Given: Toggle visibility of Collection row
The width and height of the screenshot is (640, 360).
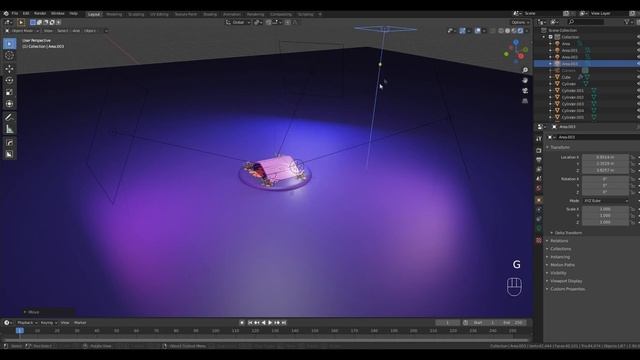Looking at the screenshot, I should [638, 37].
